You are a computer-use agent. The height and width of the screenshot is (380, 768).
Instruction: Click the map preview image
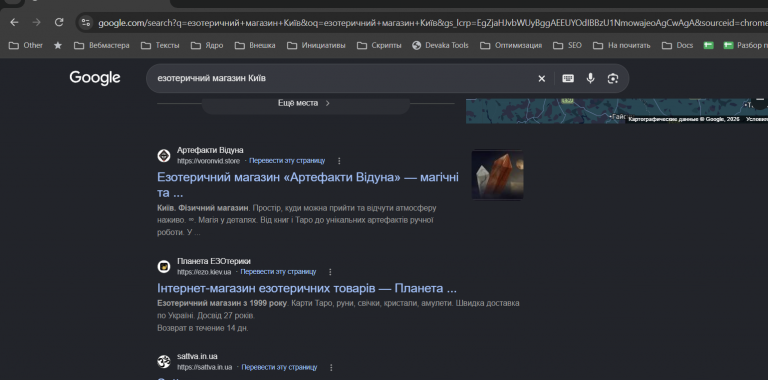[x=617, y=111]
